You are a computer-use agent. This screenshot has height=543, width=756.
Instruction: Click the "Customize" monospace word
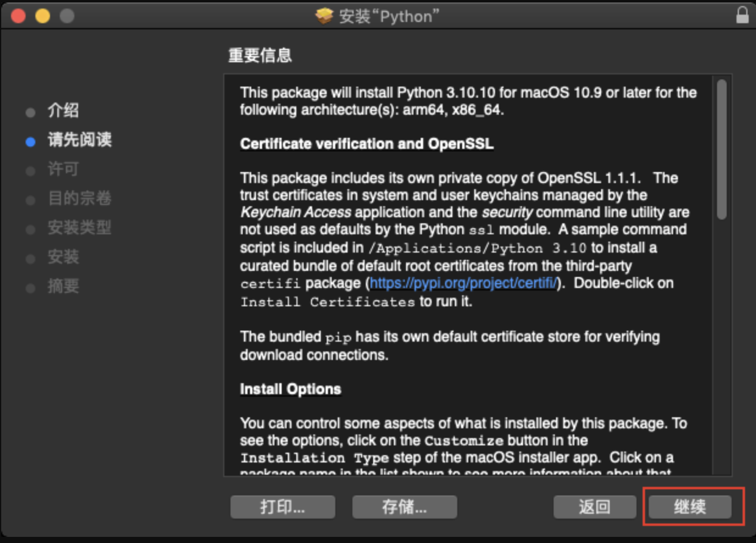pyautogui.click(x=464, y=441)
